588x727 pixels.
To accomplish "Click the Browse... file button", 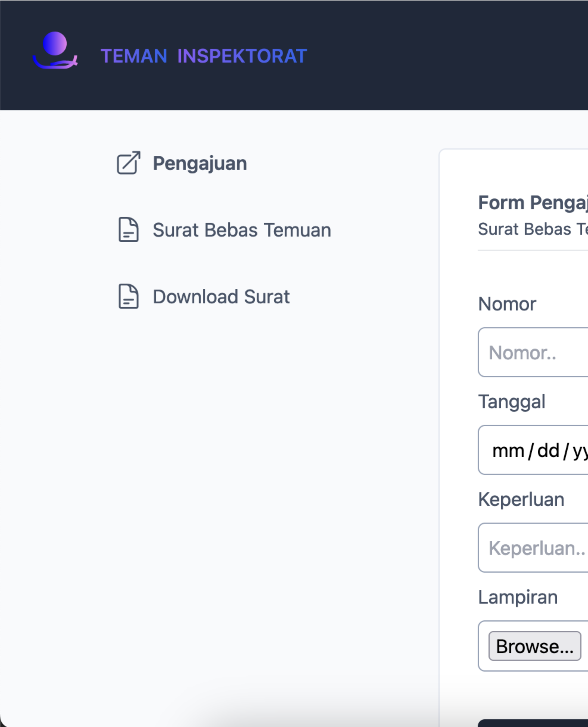I will [535, 646].
